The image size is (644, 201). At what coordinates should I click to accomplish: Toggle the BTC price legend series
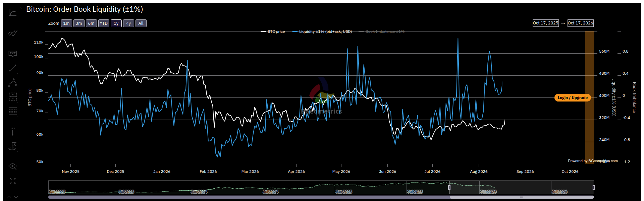(x=273, y=31)
